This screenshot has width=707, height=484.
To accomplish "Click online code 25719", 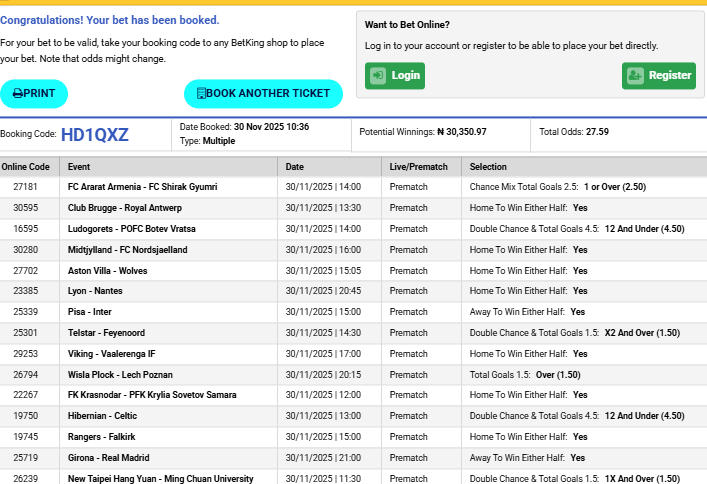I will [25, 458].
